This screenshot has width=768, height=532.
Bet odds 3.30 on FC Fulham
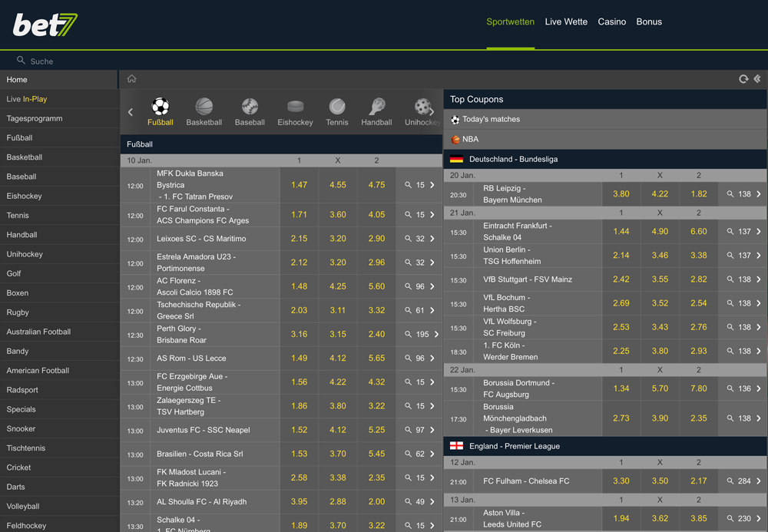tap(621, 481)
